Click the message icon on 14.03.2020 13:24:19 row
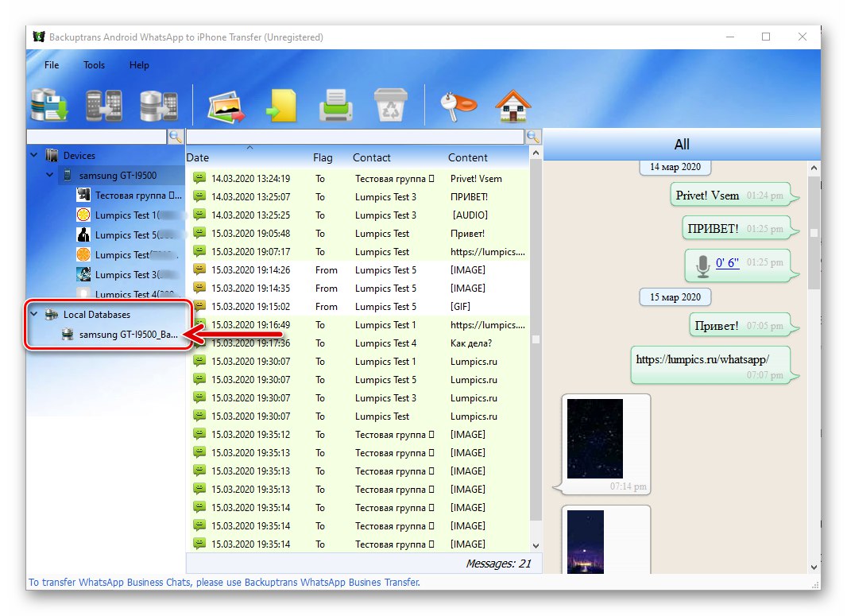The image size is (847, 616). (199, 178)
